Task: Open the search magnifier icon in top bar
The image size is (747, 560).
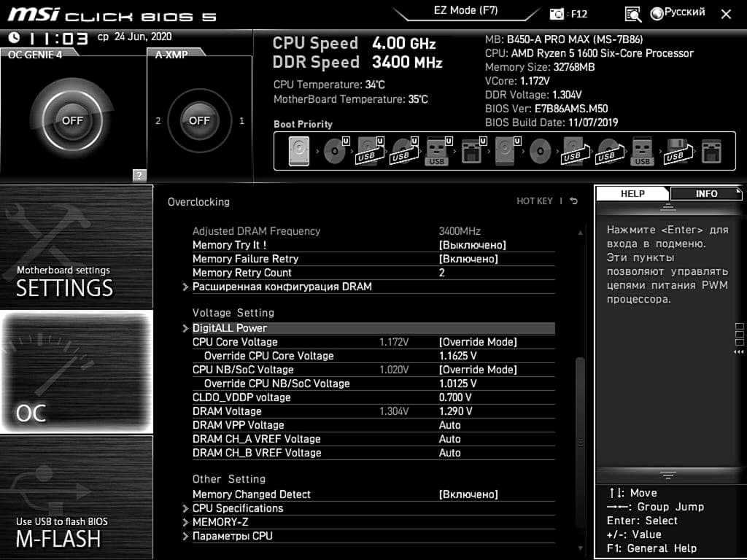Action: coord(632,14)
